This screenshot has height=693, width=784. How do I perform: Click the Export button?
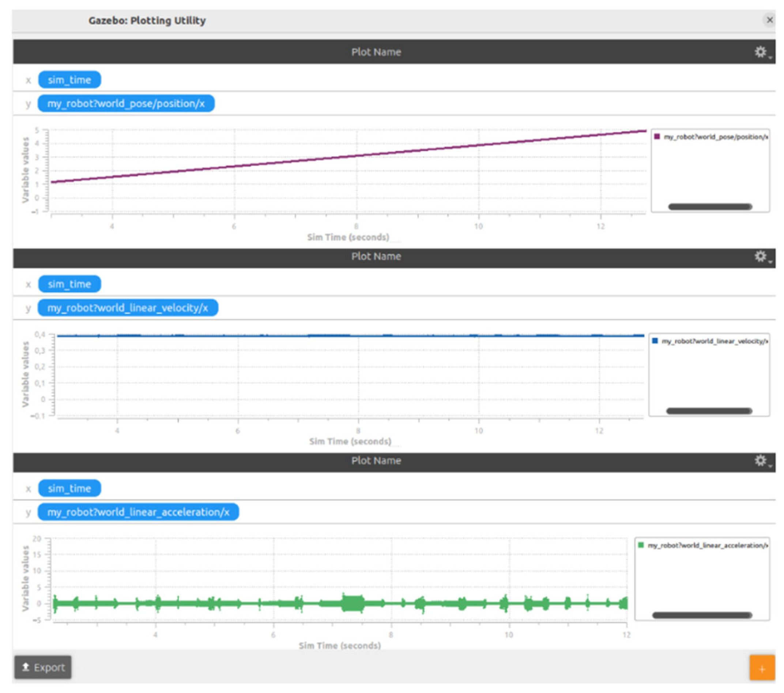click(x=42, y=667)
